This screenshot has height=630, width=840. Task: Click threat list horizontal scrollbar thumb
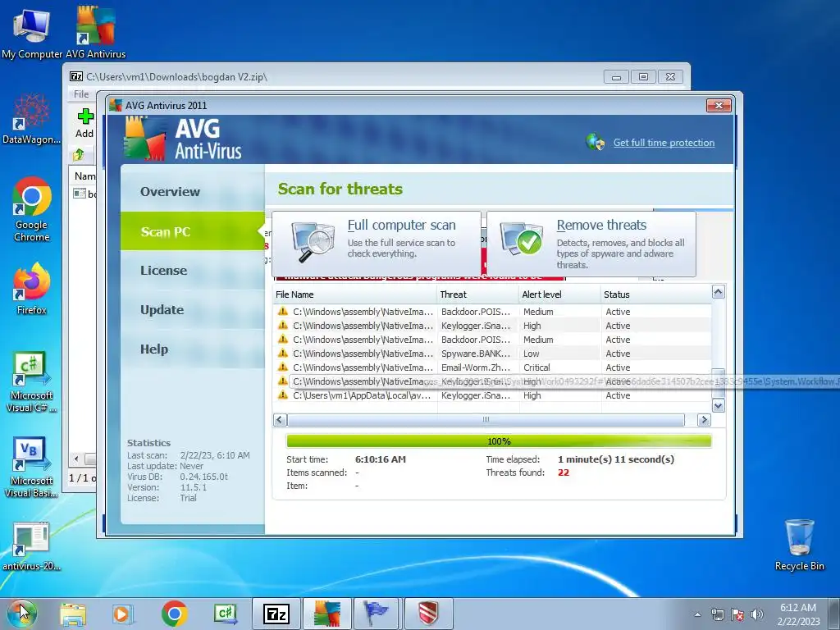tap(486, 420)
